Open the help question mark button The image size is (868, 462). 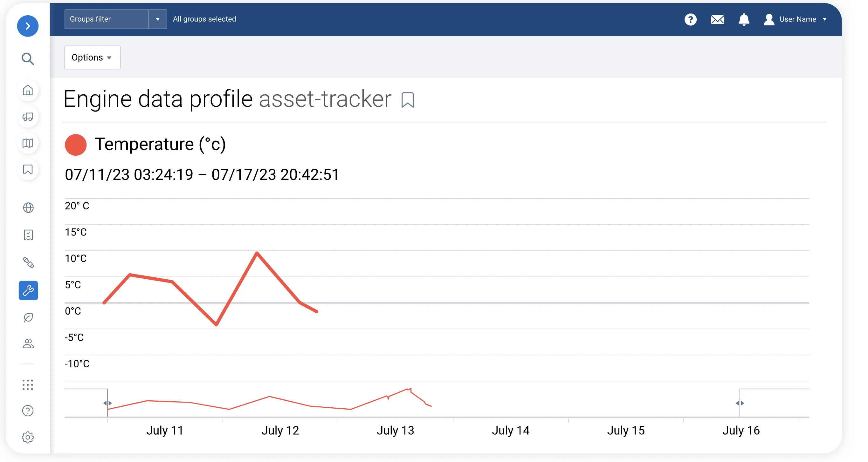click(x=692, y=19)
